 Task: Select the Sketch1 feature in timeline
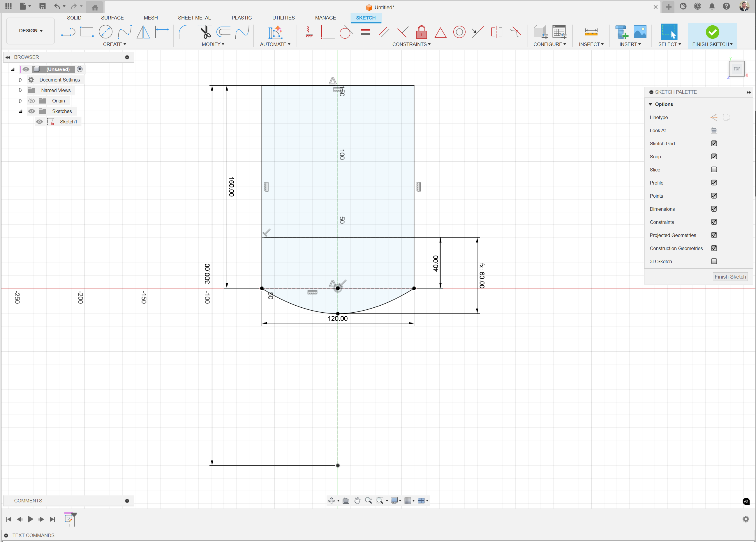[69, 519]
